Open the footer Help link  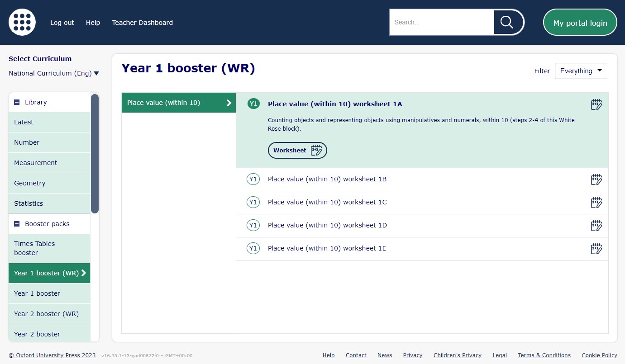(329, 355)
